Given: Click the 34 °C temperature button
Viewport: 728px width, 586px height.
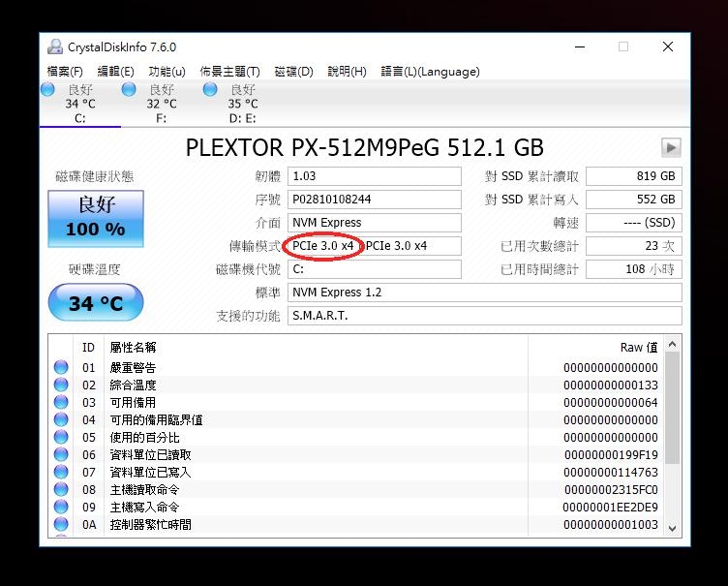Looking at the screenshot, I should 96,302.
